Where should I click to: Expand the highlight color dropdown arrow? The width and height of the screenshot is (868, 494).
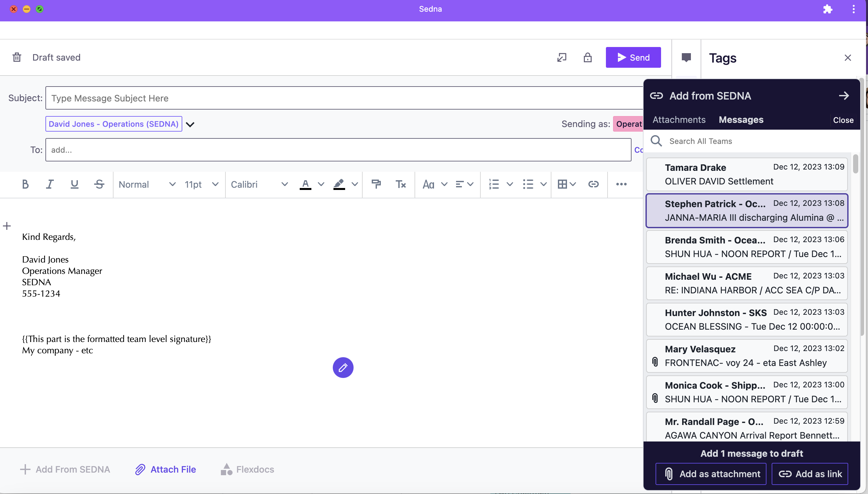tap(355, 184)
